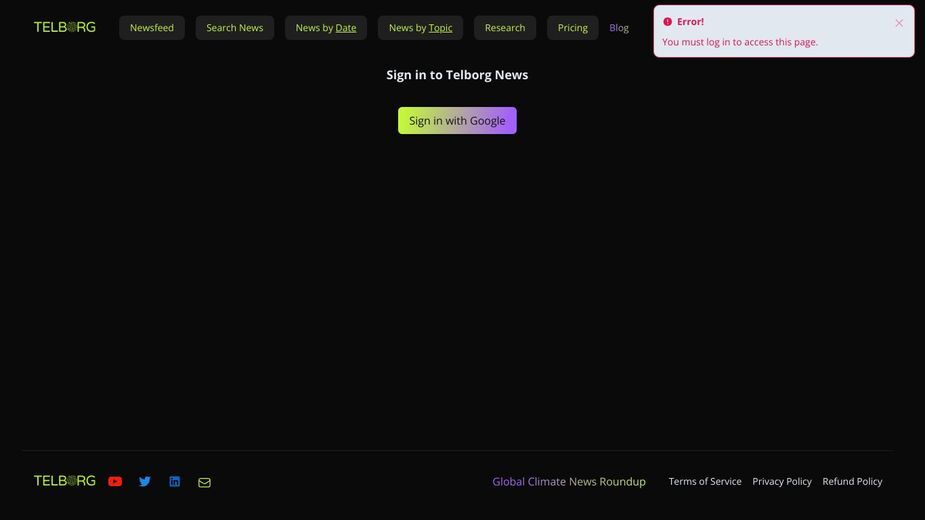This screenshot has height=520, width=925.
Task: Open News by Date
Action: pyautogui.click(x=326, y=28)
